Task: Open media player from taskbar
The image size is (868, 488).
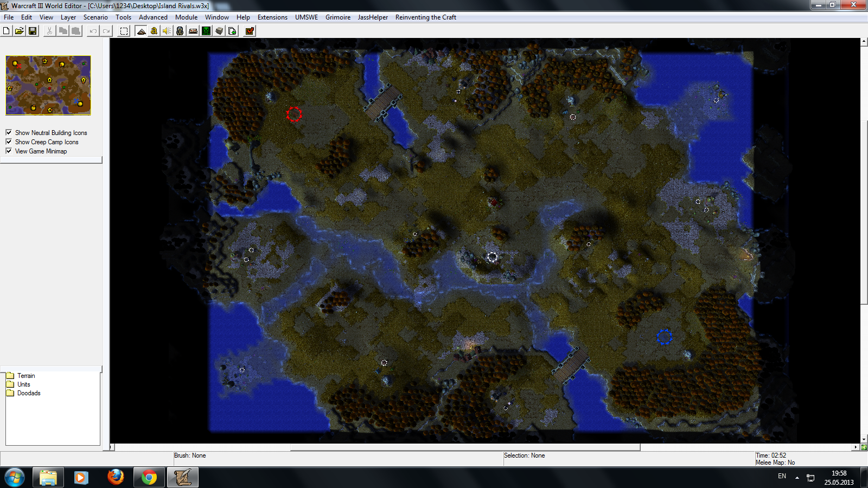Action: point(81,478)
